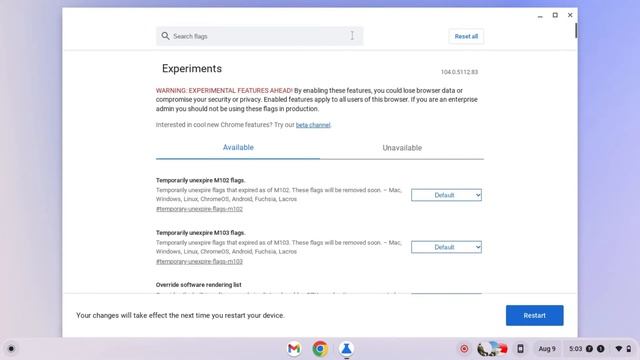Click the second notification badge before Wi-Fi icon

601,349
